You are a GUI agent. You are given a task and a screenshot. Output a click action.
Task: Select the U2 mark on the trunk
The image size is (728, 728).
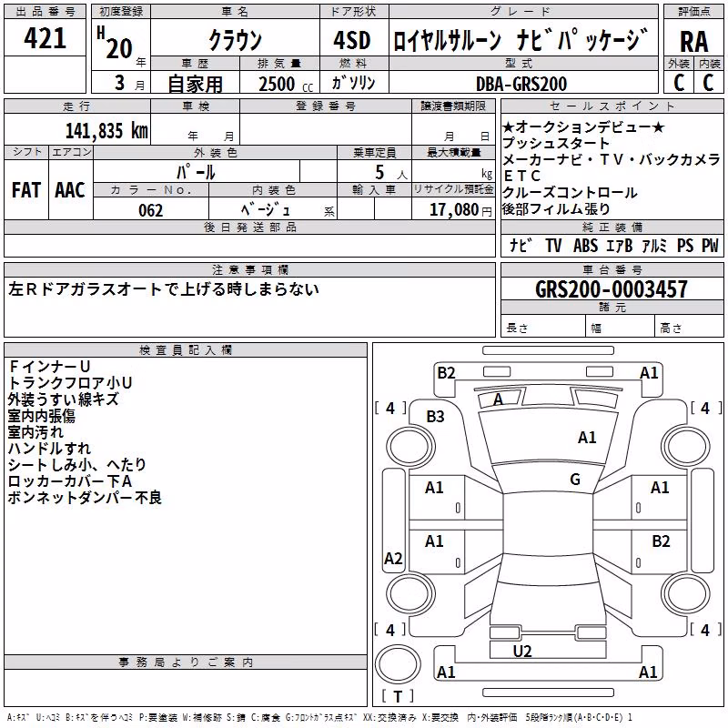tap(522, 652)
